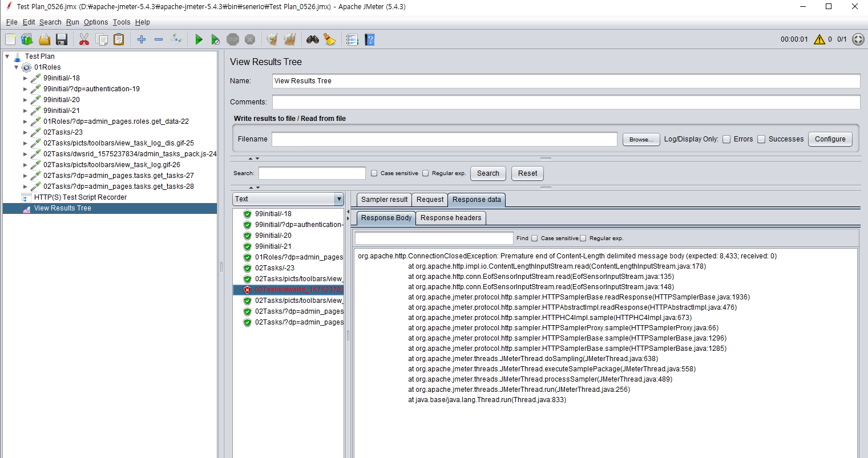Click the Reset Search yellow broom icon
The image size is (868, 458).
coord(330,39)
